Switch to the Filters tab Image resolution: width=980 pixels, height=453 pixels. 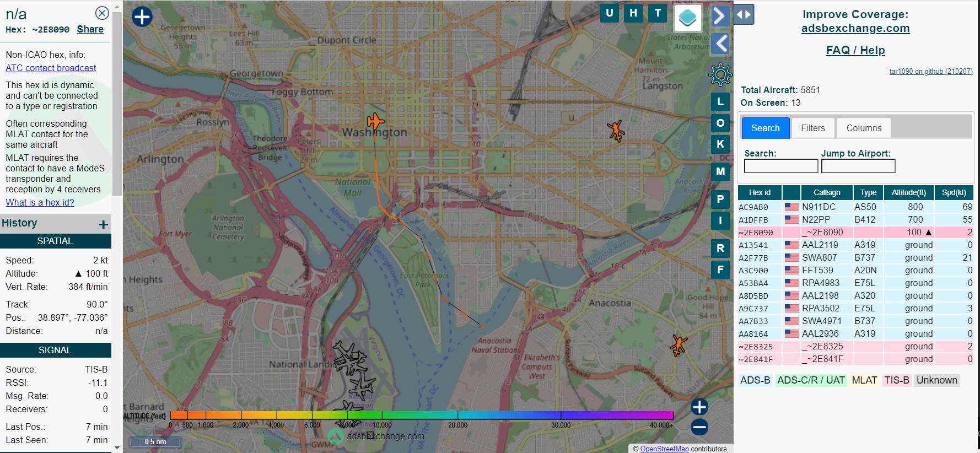point(813,128)
